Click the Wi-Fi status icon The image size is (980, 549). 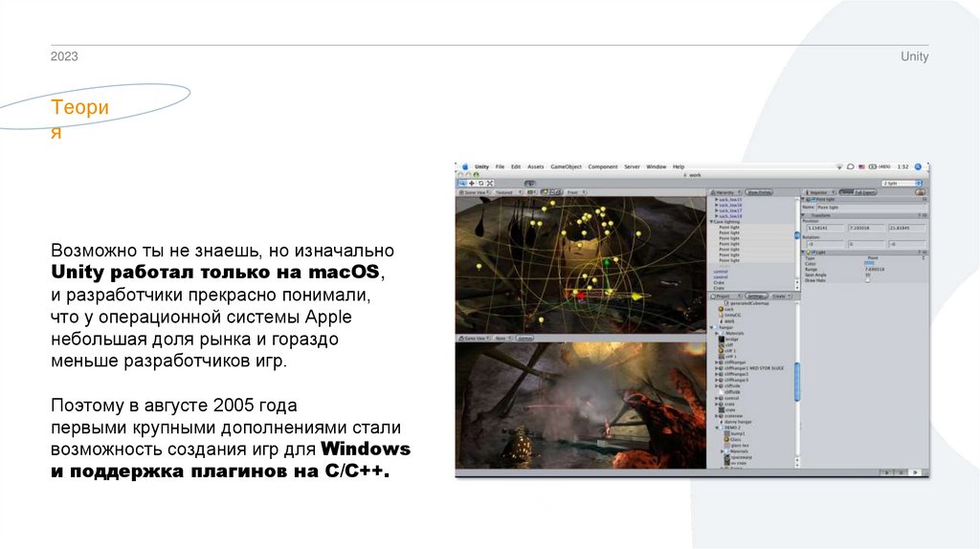pyautogui.click(x=839, y=166)
